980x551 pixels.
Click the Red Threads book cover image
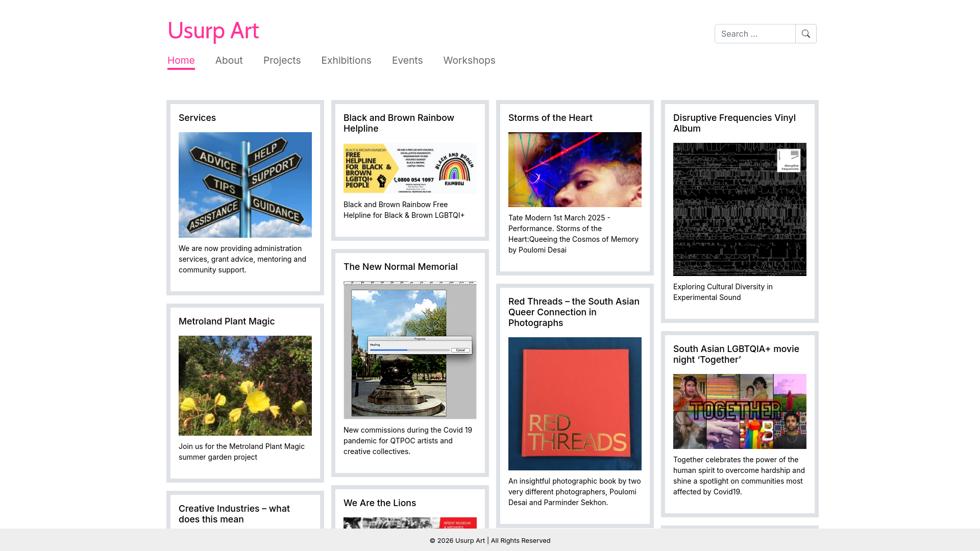(575, 404)
